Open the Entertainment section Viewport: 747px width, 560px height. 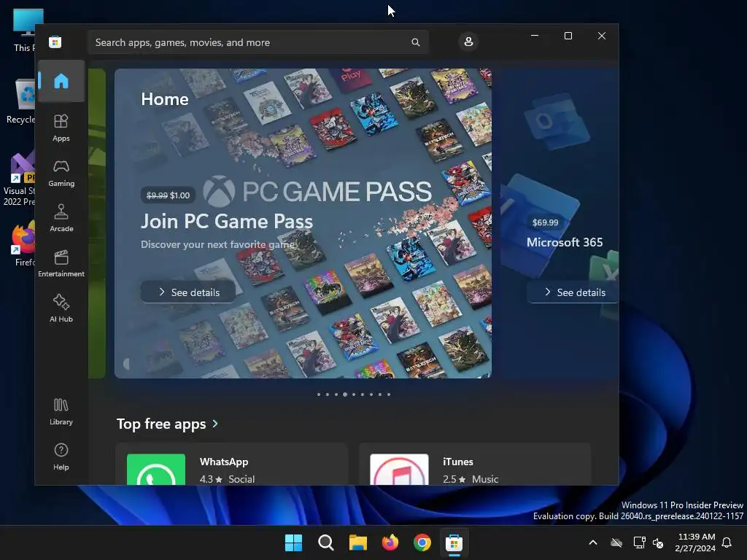point(61,263)
